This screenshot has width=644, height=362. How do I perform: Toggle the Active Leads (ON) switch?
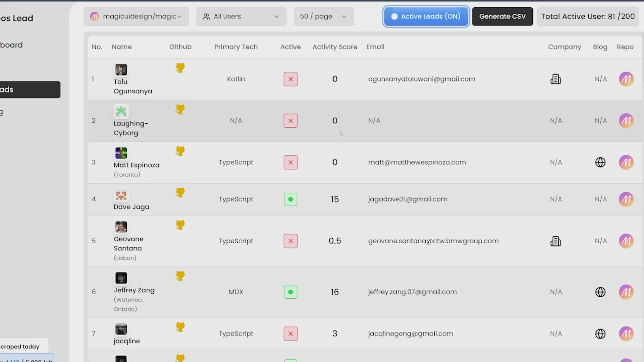426,16
